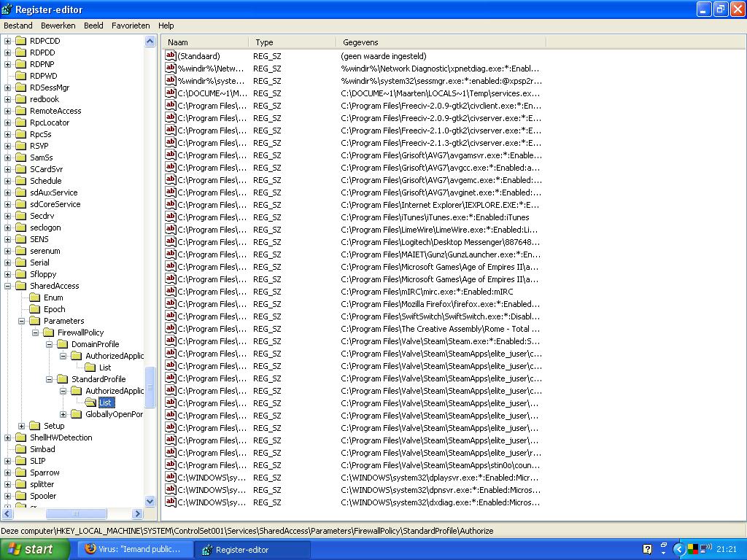Select the RDPWD tree key
Viewport: 747px width, 560px height.
pyautogui.click(x=43, y=76)
